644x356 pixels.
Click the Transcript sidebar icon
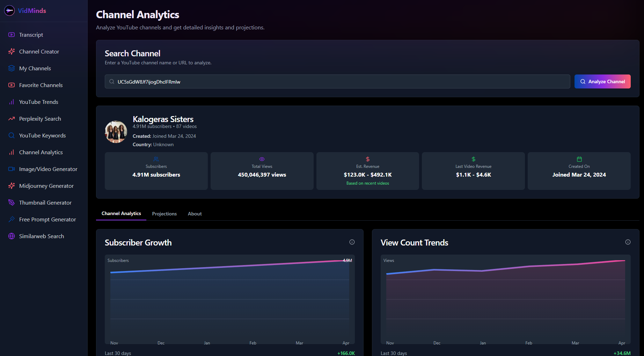(12, 35)
